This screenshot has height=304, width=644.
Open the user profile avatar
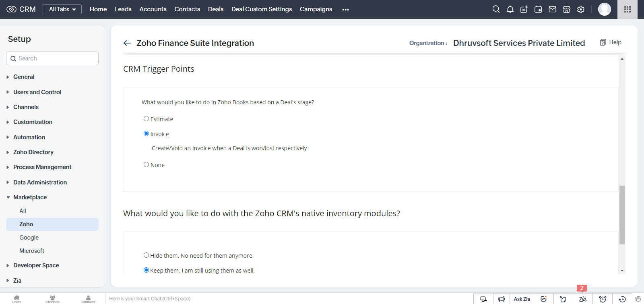[604, 9]
